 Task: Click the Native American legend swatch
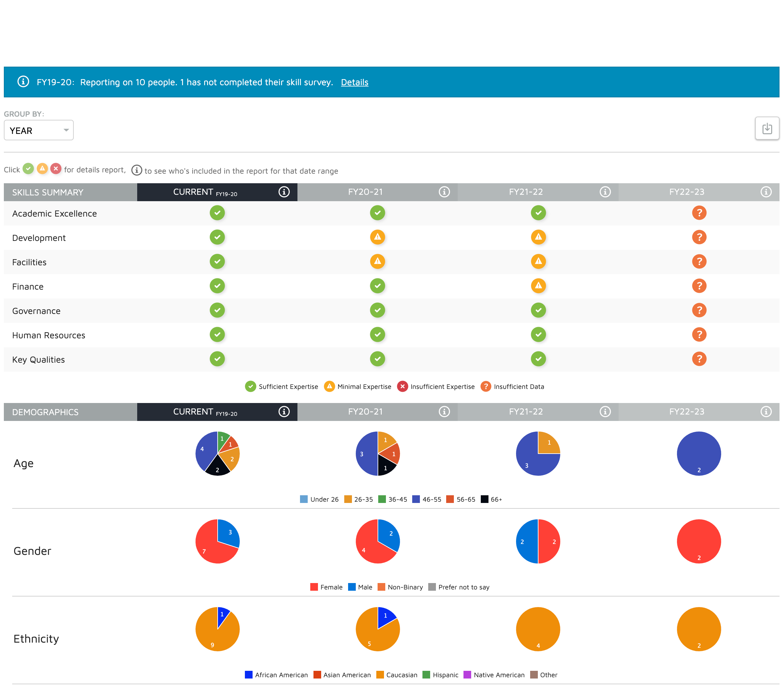[x=467, y=675]
